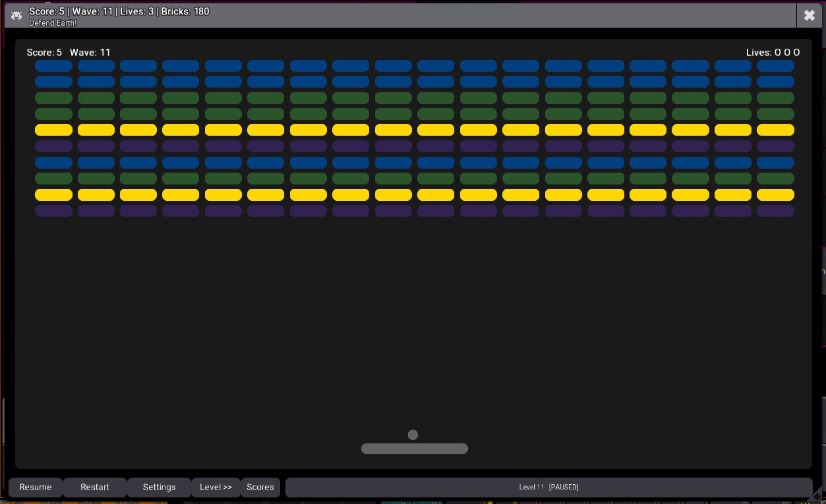Click the first brick in the bottom purple row
The height and width of the screenshot is (504, 826).
[x=53, y=211]
